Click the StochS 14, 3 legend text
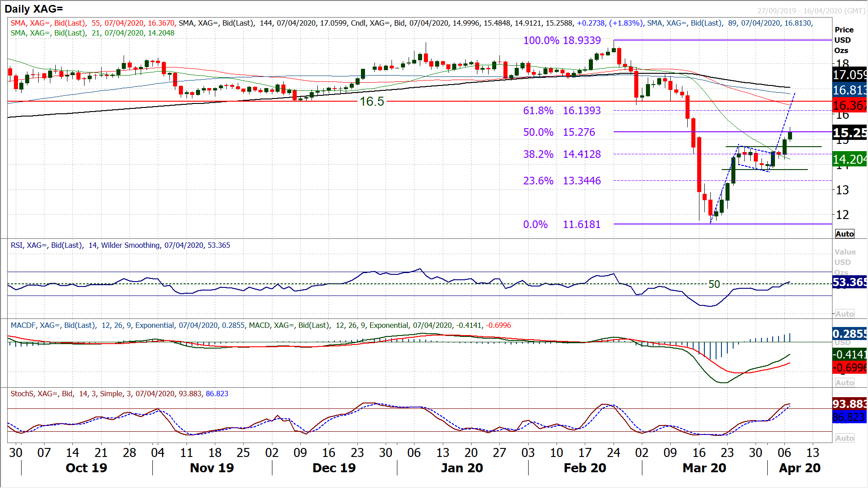The height and width of the screenshot is (488, 868). (119, 394)
